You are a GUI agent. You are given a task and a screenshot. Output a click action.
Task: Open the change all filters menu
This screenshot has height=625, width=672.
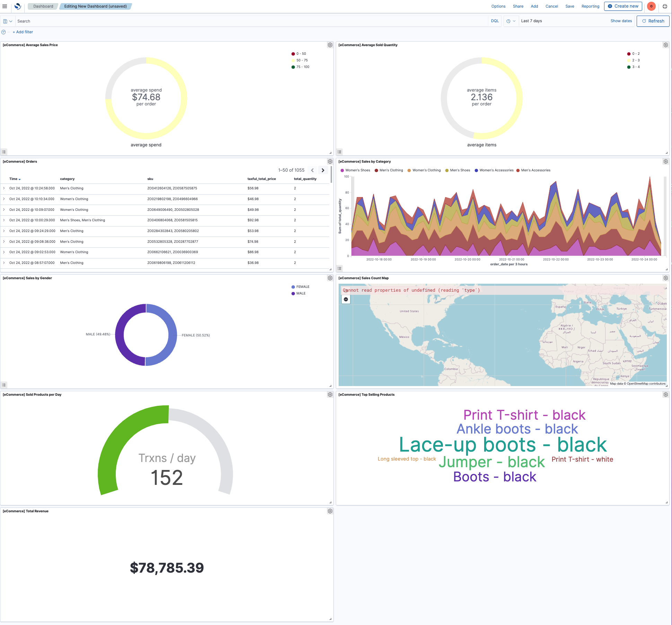[x=3, y=32]
